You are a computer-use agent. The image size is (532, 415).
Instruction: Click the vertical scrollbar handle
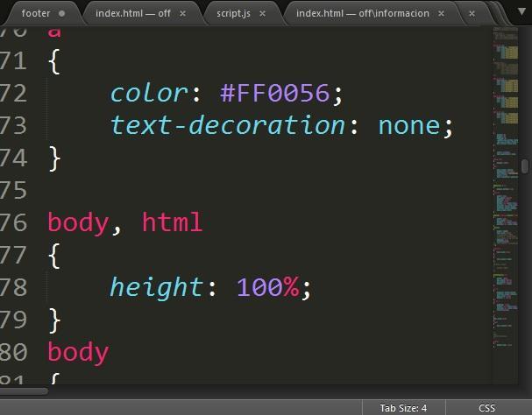[525, 165]
